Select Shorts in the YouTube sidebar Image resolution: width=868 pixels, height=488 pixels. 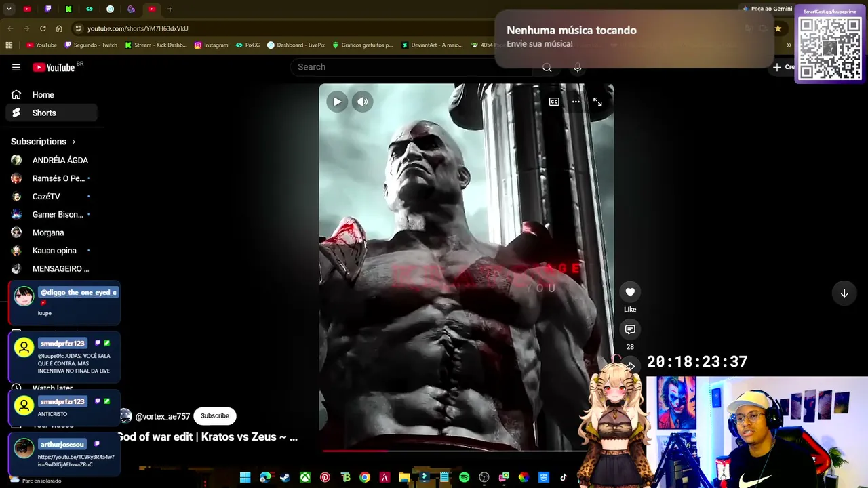point(52,113)
